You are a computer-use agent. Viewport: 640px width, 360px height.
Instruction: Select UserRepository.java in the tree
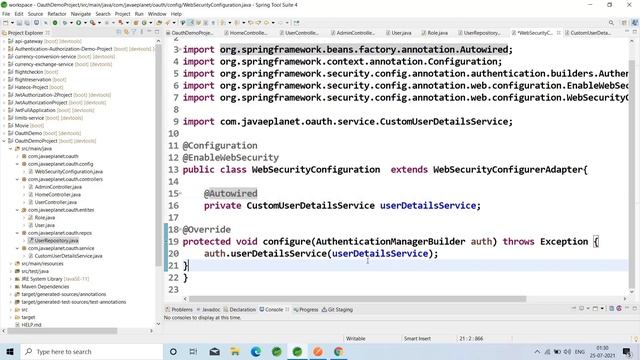tap(56, 240)
